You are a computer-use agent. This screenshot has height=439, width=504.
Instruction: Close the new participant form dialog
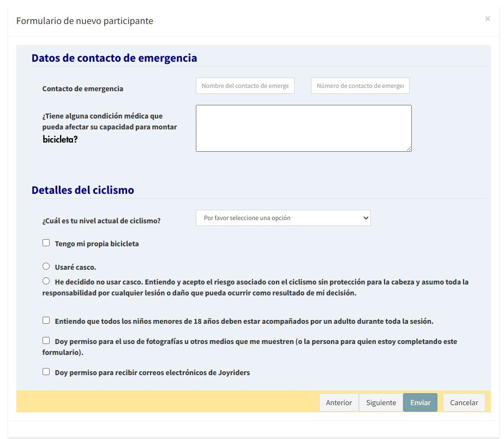click(x=487, y=19)
